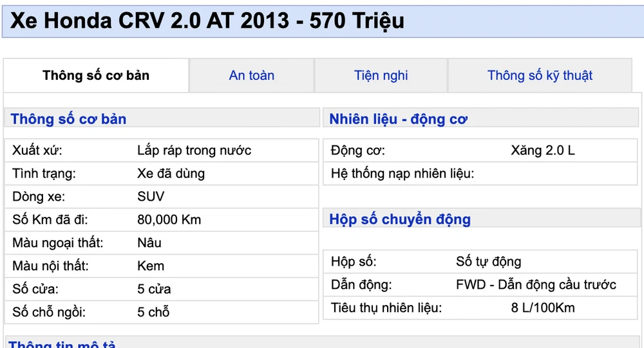Click the Nâu exterior color value

149,243
